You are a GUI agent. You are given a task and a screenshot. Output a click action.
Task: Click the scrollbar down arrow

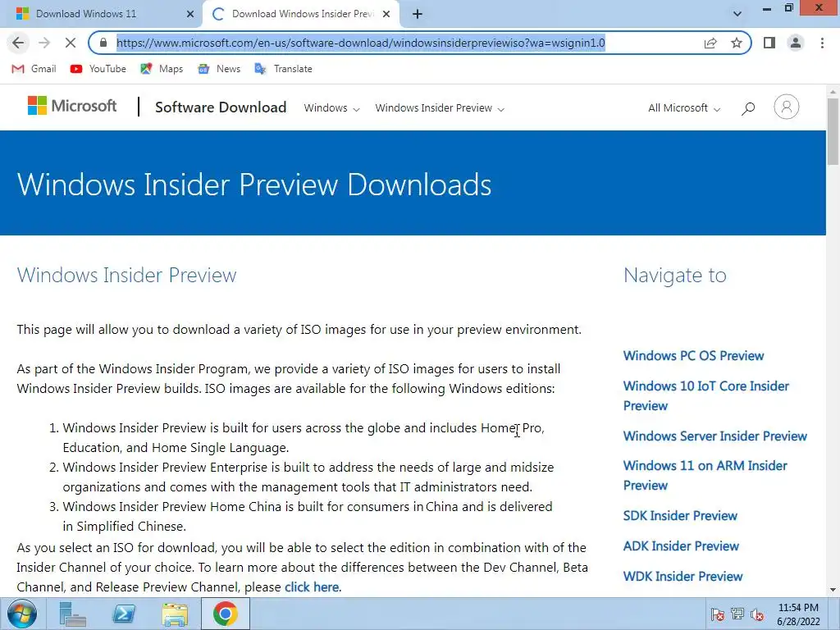(x=833, y=590)
